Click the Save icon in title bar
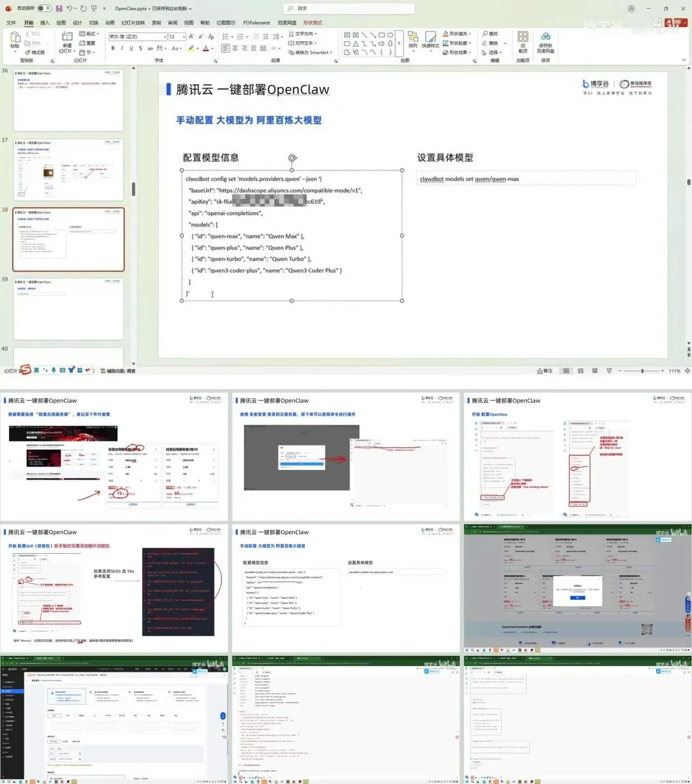Viewport: 692px width, 784px height. click(x=59, y=8)
